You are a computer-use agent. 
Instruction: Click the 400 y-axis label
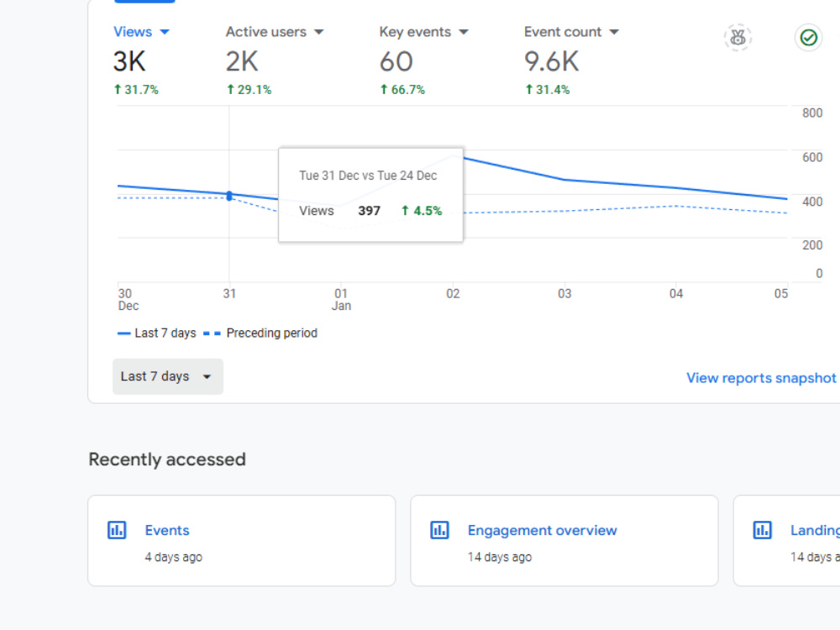click(812, 202)
